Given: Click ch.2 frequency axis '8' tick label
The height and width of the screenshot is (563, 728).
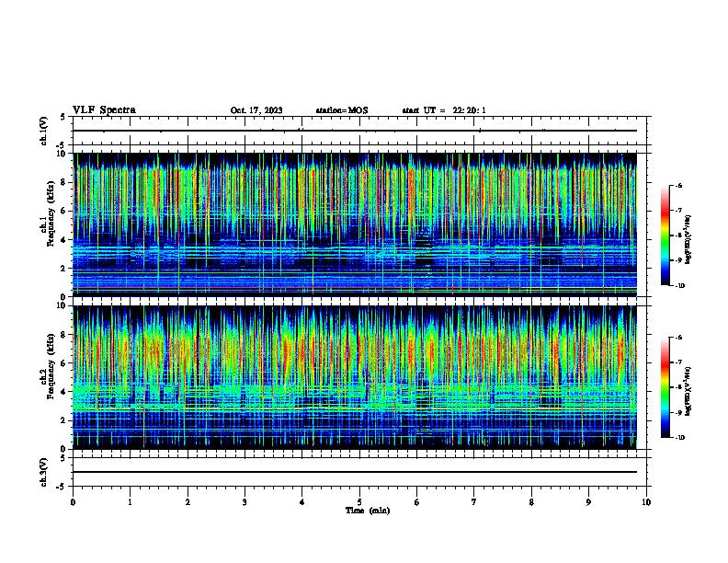Looking at the screenshot, I should click(x=63, y=335).
